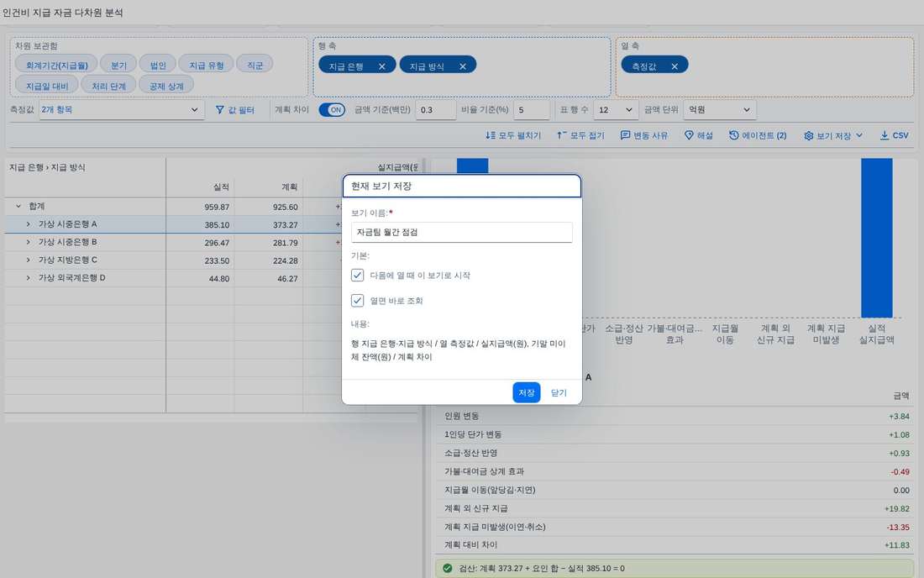
Task: Click the 소급·정산 반영 list row
Action: [x=676, y=453]
